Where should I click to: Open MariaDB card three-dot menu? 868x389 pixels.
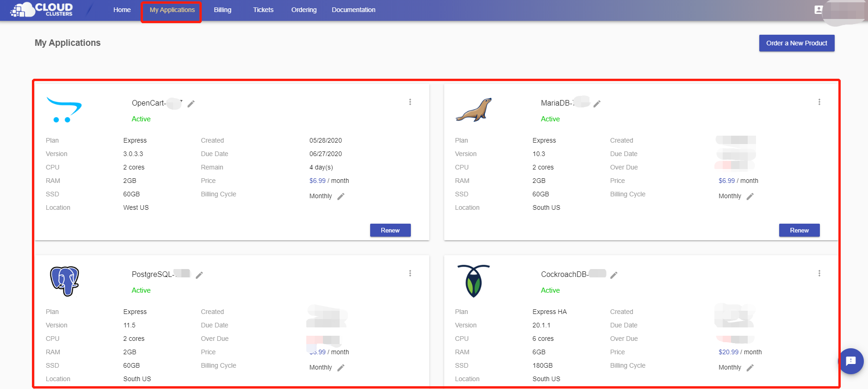(819, 102)
